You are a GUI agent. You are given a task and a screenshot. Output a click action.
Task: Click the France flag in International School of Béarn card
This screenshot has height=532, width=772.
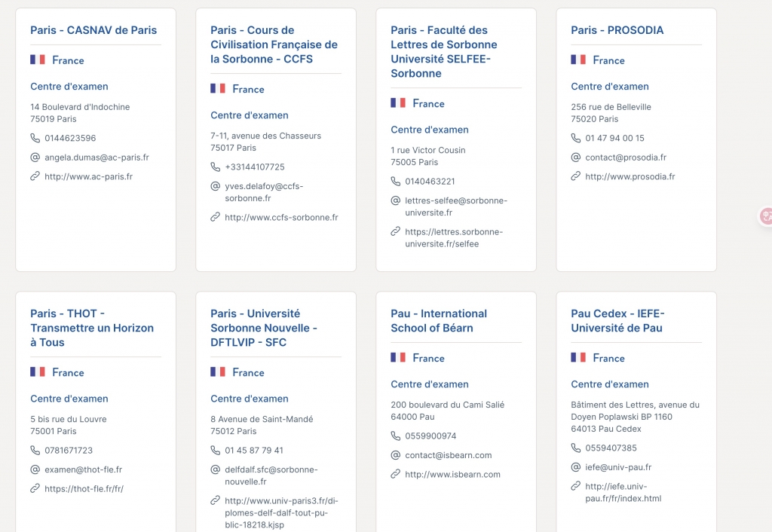point(398,358)
